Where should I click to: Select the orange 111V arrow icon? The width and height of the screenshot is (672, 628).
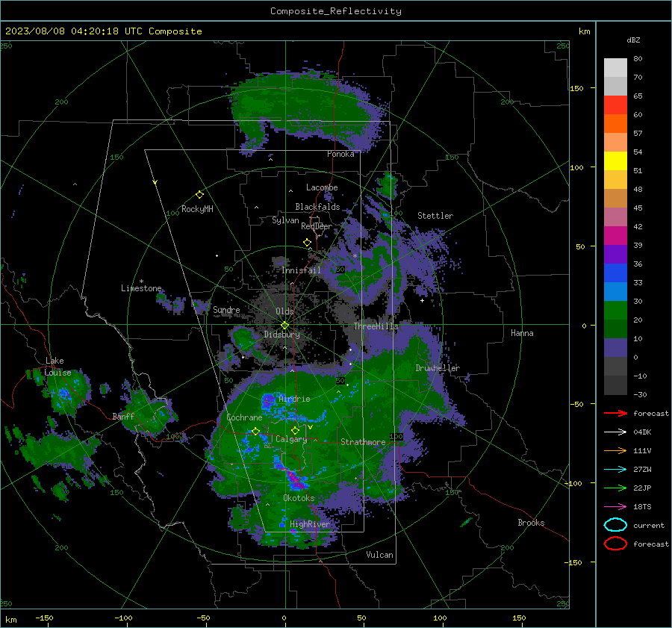tap(615, 450)
